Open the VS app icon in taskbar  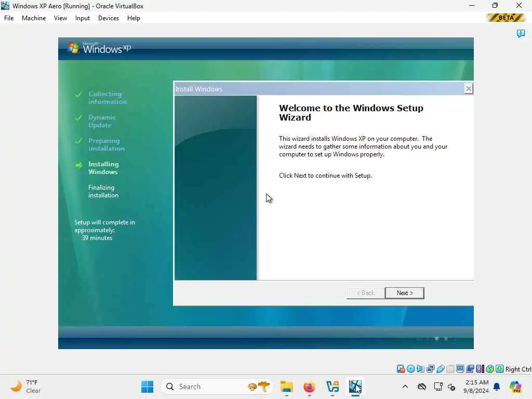[x=332, y=387]
